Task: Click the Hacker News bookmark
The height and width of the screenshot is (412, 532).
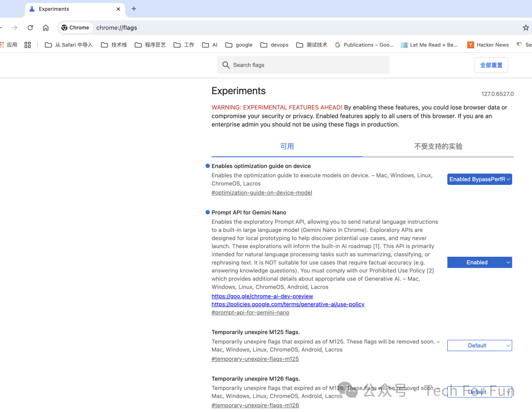Action: click(x=492, y=44)
